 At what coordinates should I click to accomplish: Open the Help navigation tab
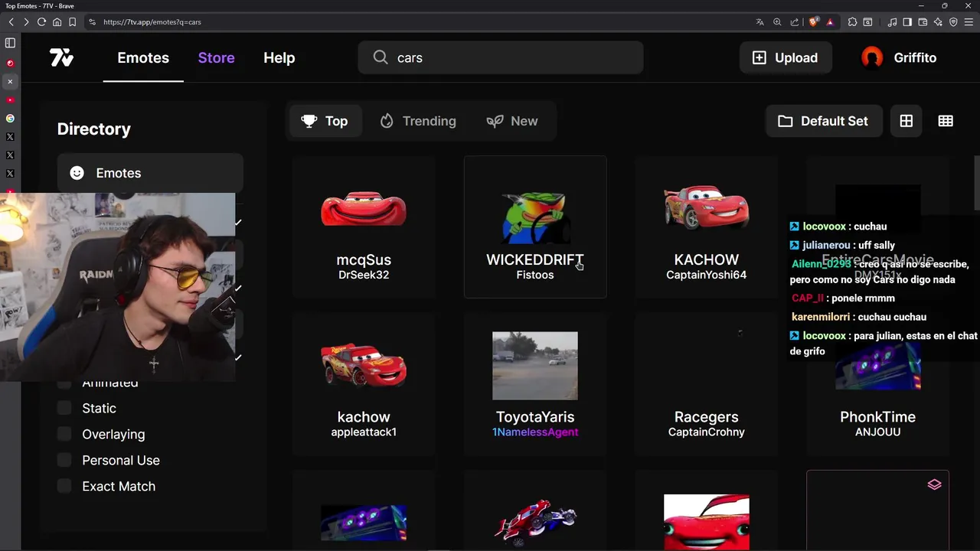tap(279, 57)
